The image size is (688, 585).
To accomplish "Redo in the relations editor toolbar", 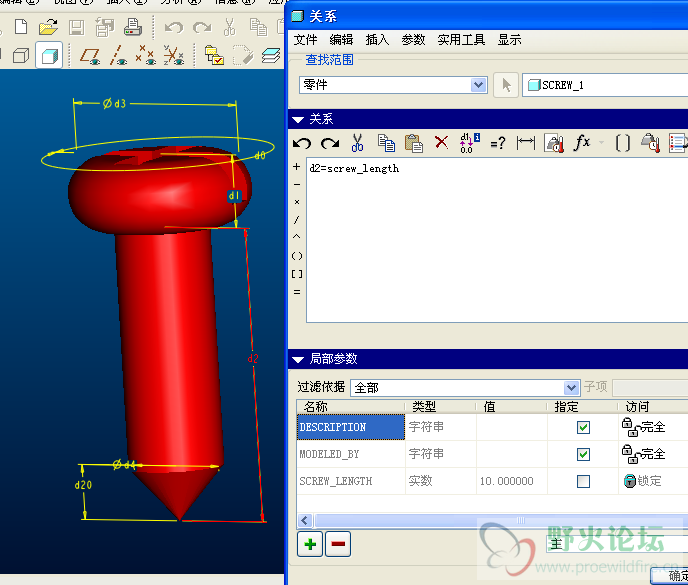I will pos(330,143).
